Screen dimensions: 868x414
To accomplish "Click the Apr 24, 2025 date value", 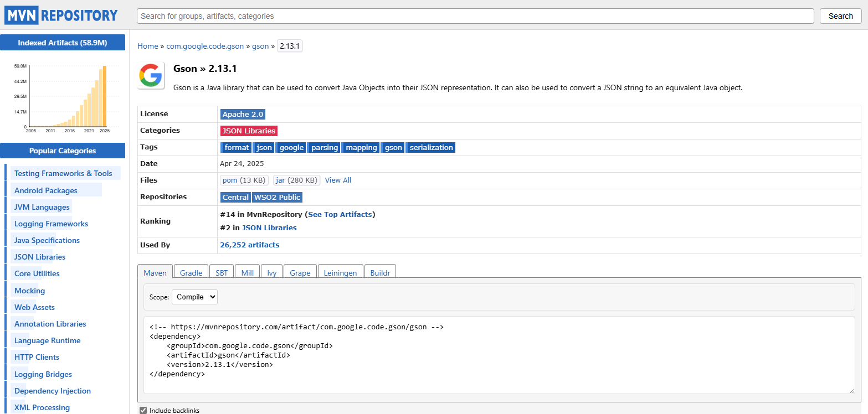I will (242, 164).
